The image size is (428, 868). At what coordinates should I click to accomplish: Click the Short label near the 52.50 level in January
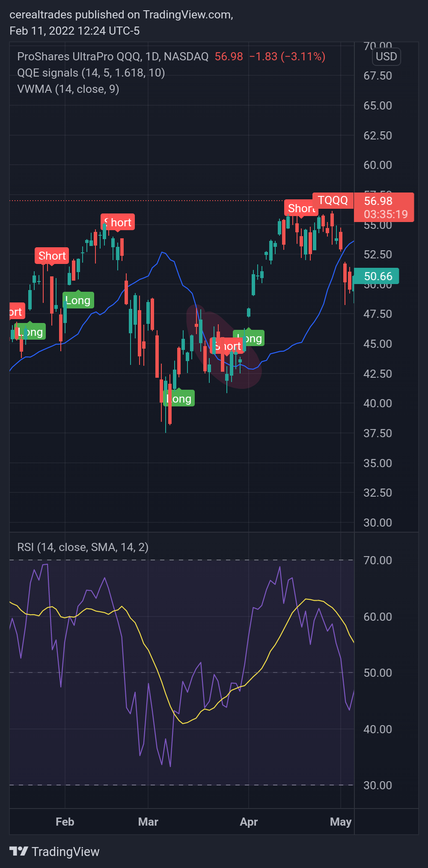pyautogui.click(x=52, y=256)
